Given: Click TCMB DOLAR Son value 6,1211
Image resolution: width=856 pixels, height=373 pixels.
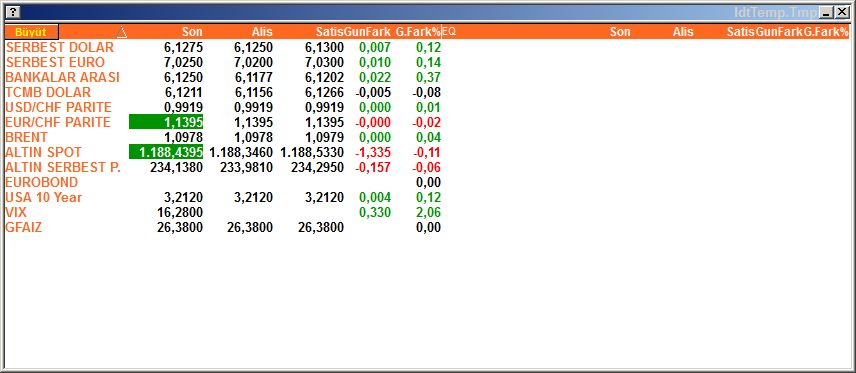Looking at the screenshot, I should pyautogui.click(x=183, y=92).
